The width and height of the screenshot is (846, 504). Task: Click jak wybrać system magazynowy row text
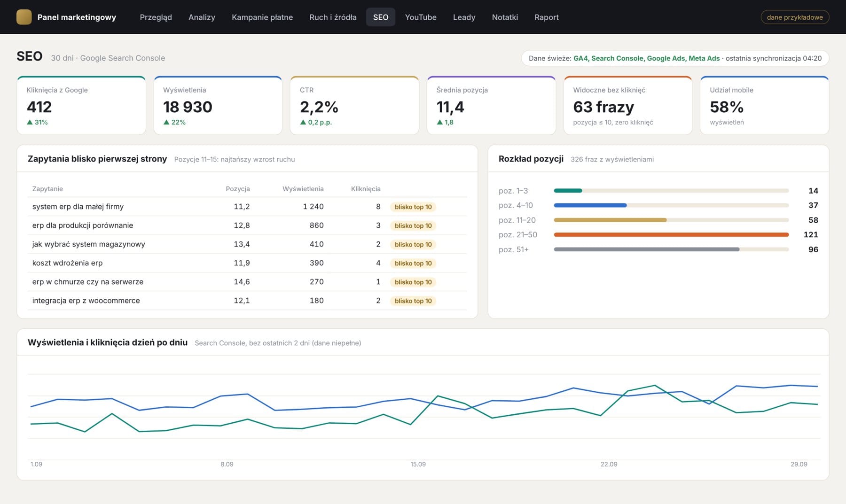tap(88, 244)
